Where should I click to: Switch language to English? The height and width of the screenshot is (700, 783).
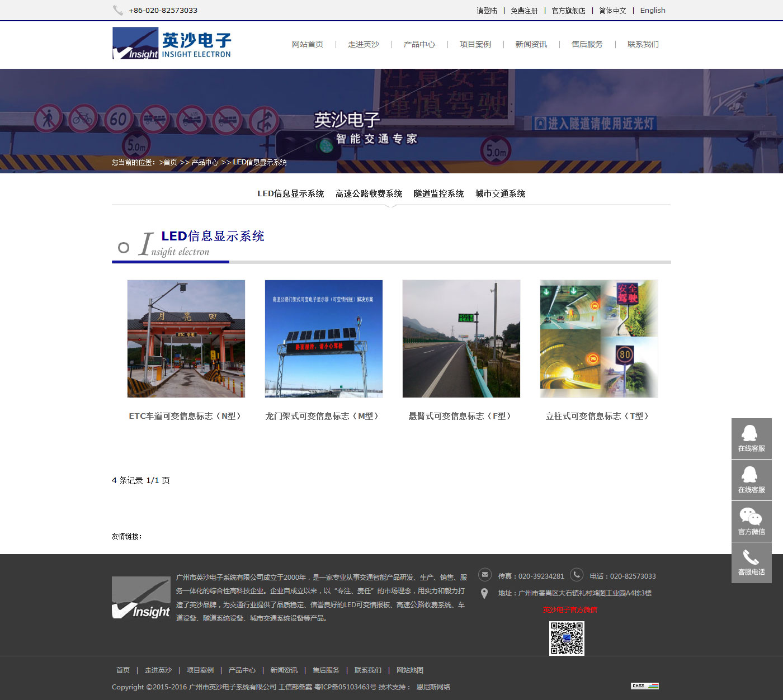[653, 10]
